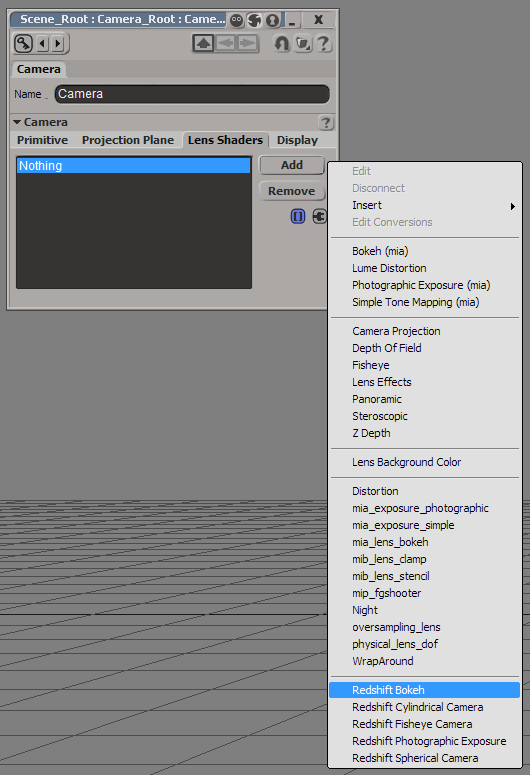Click the Add button
Image resolution: width=530 pixels, height=775 pixels.
click(292, 165)
